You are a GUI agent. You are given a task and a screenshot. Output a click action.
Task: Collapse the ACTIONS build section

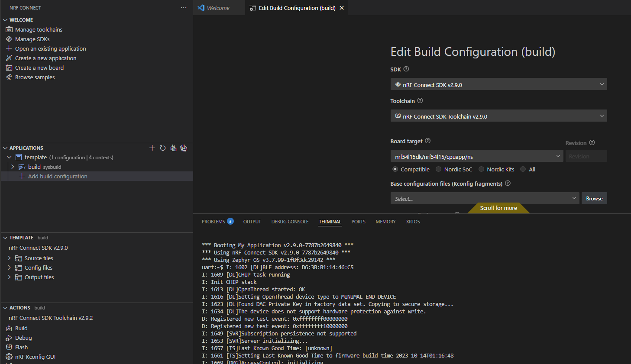tap(5, 308)
